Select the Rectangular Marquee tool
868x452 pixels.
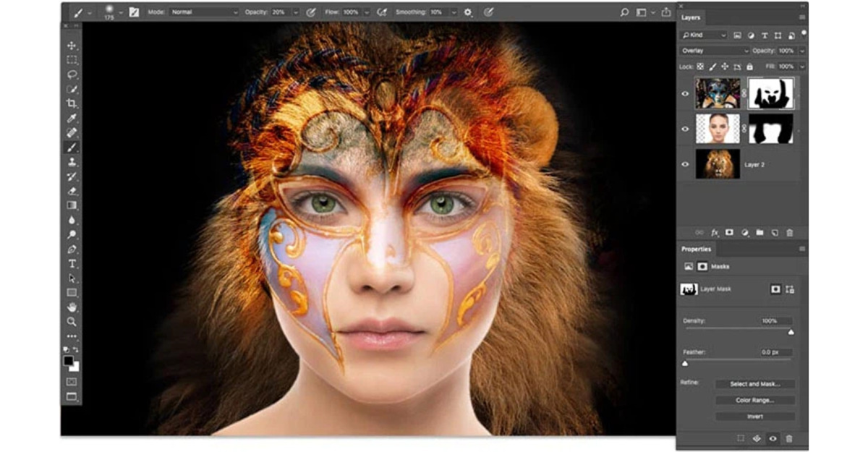[72, 60]
